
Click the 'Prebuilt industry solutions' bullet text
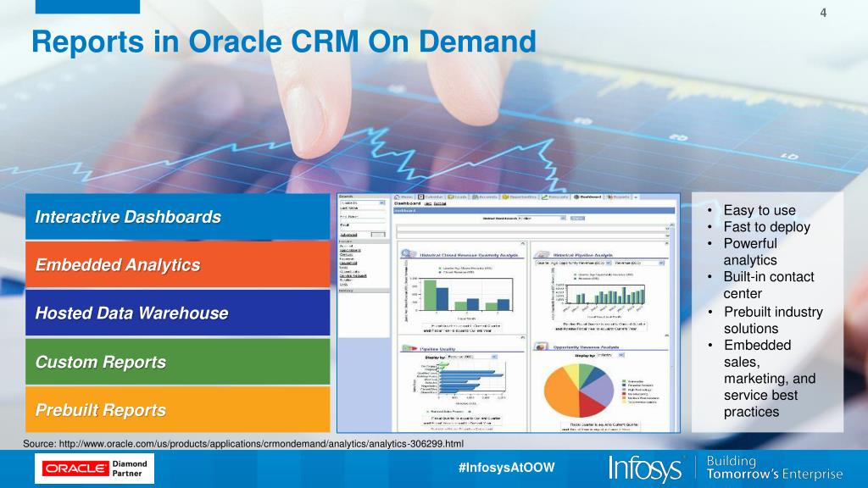click(x=773, y=319)
